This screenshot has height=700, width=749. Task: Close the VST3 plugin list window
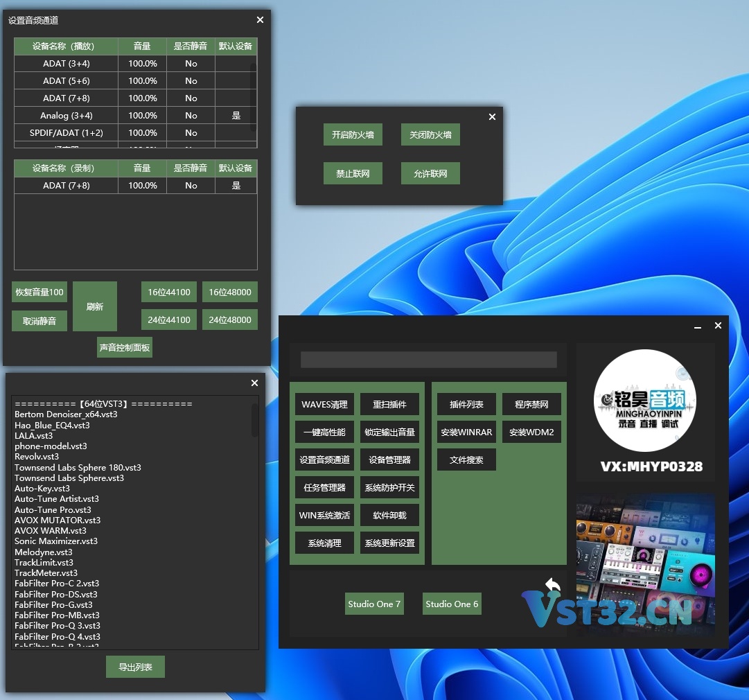pyautogui.click(x=254, y=383)
